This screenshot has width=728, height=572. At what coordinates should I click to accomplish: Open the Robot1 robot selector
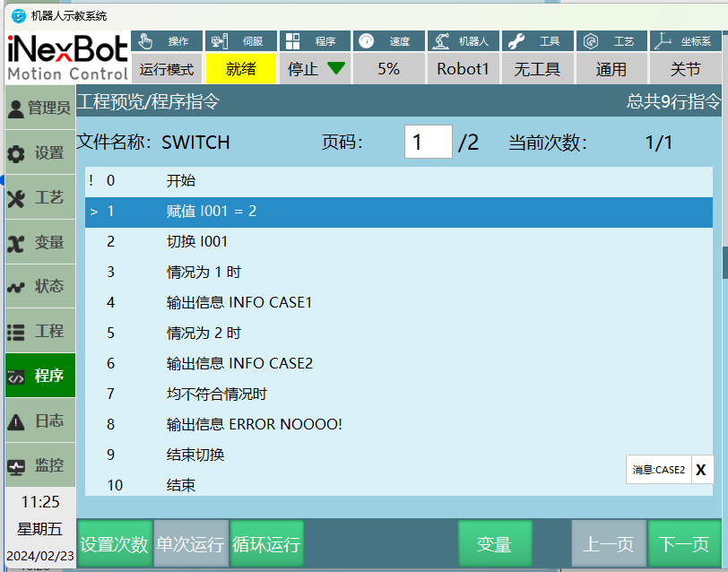[x=463, y=69]
